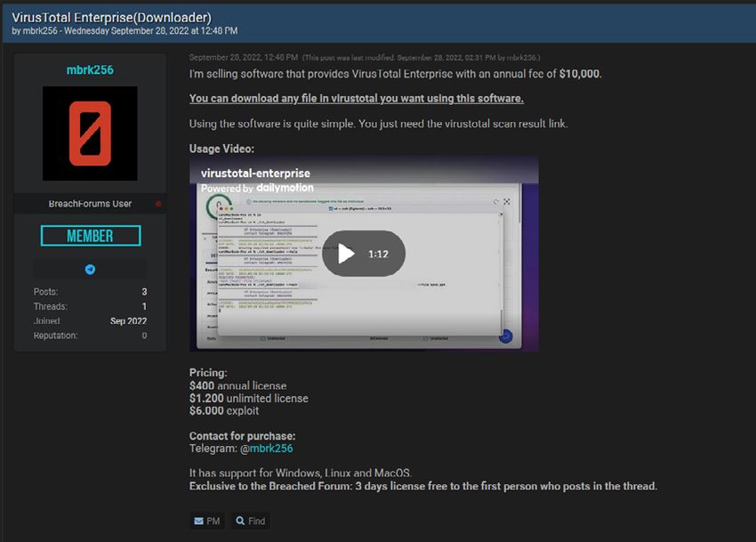The width and height of the screenshot is (756, 542).
Task: Click the underlined download any file sentence
Action: (357, 99)
